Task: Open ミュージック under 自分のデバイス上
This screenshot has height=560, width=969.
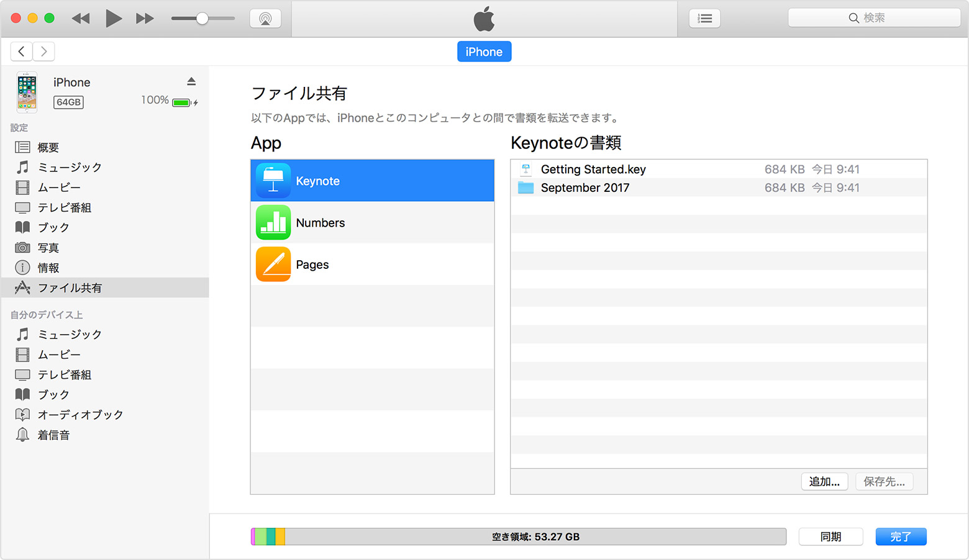Action: pyautogui.click(x=104, y=334)
